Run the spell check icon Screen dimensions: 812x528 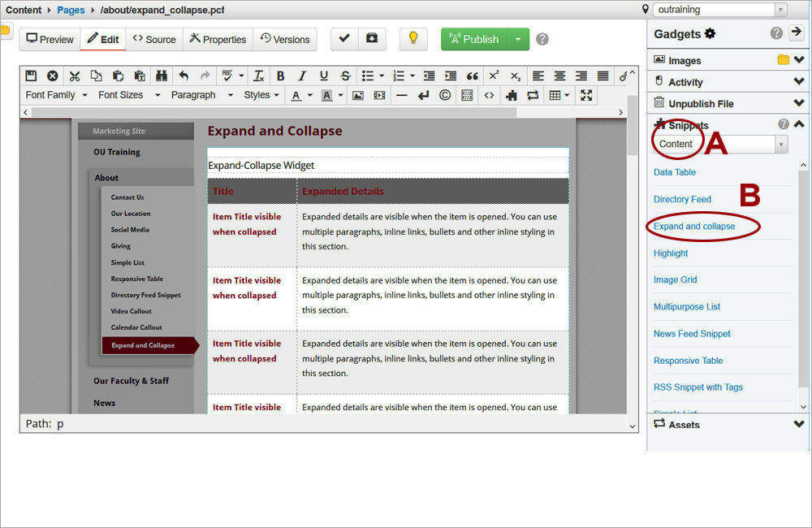(x=227, y=76)
